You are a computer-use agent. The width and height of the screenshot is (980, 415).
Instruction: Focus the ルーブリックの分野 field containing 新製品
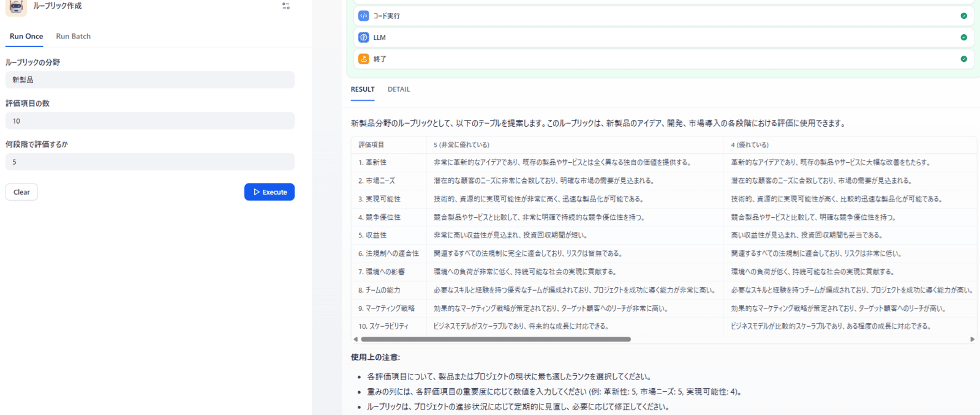tap(150, 80)
